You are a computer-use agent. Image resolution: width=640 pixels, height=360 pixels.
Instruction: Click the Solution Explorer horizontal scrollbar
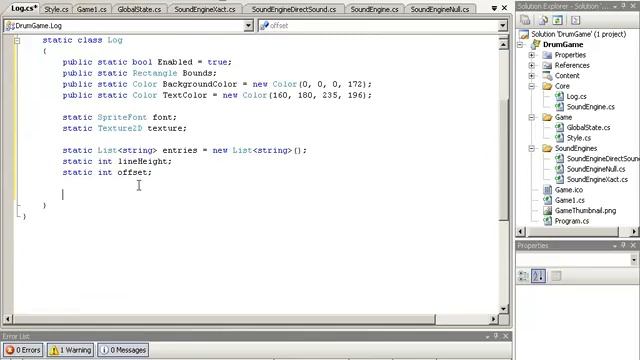point(573,231)
